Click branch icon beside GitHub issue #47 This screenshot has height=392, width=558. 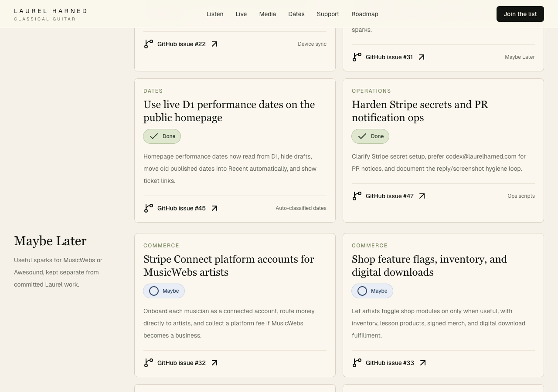[x=357, y=196]
